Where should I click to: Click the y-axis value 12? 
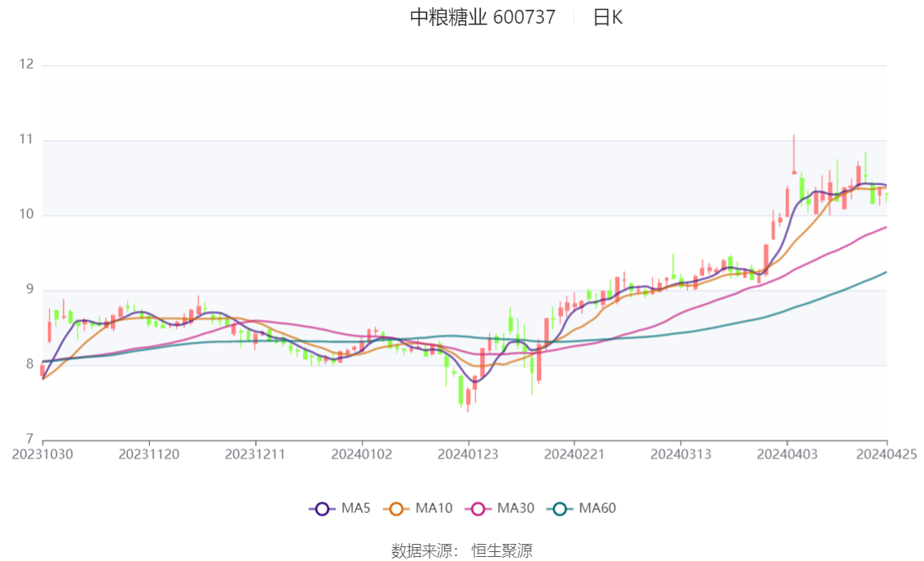pos(27,64)
